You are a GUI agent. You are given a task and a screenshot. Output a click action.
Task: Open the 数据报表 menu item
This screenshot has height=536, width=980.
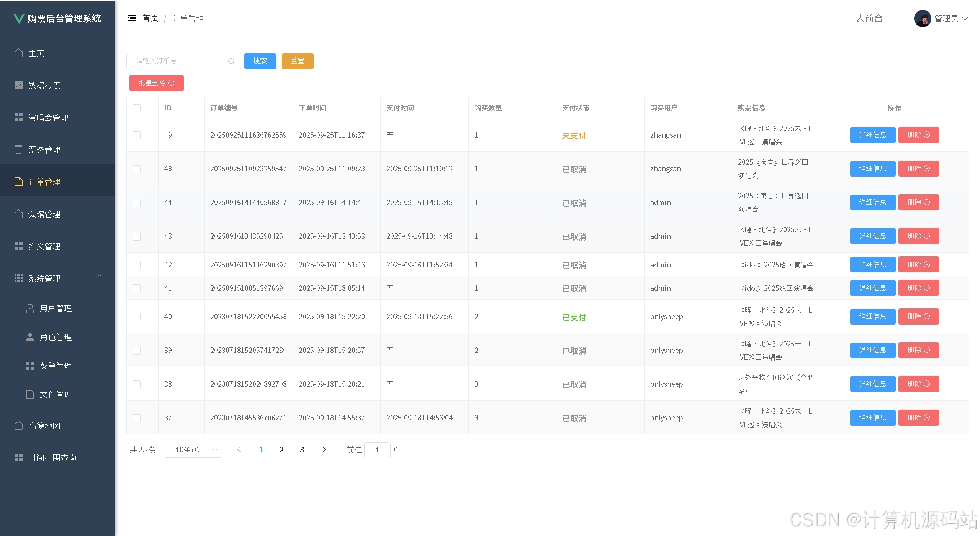point(57,85)
